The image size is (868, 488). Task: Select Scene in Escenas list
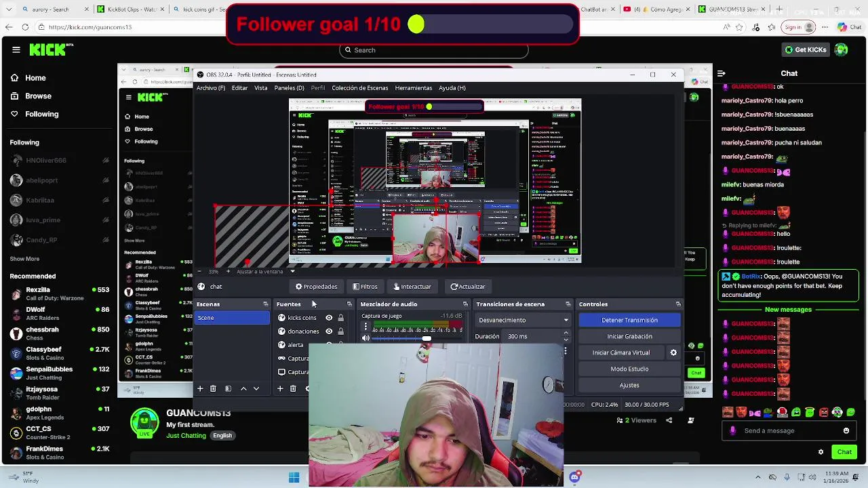(x=233, y=318)
